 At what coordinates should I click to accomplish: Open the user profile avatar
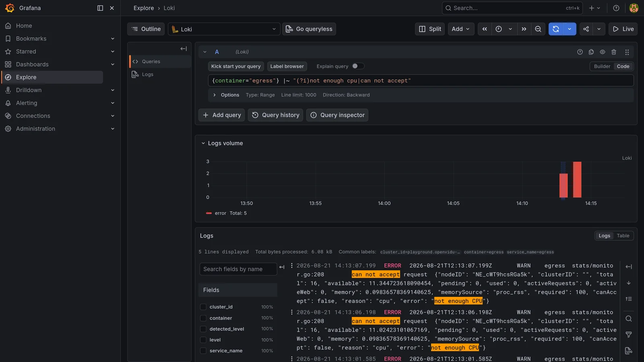[634, 8]
